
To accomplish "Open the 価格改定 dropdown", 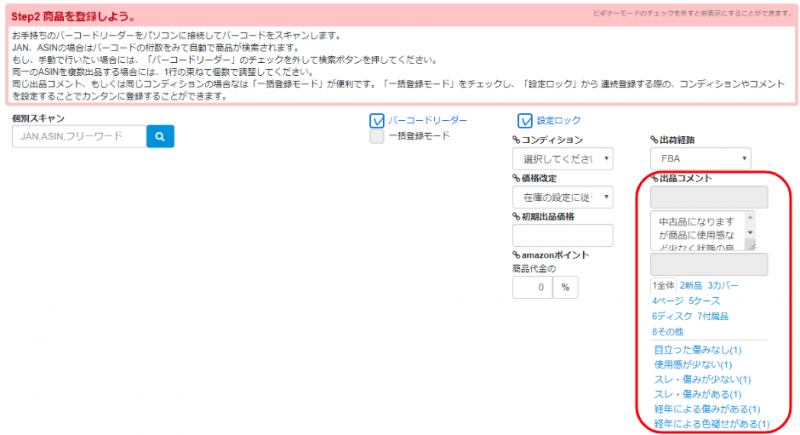I will (x=563, y=197).
